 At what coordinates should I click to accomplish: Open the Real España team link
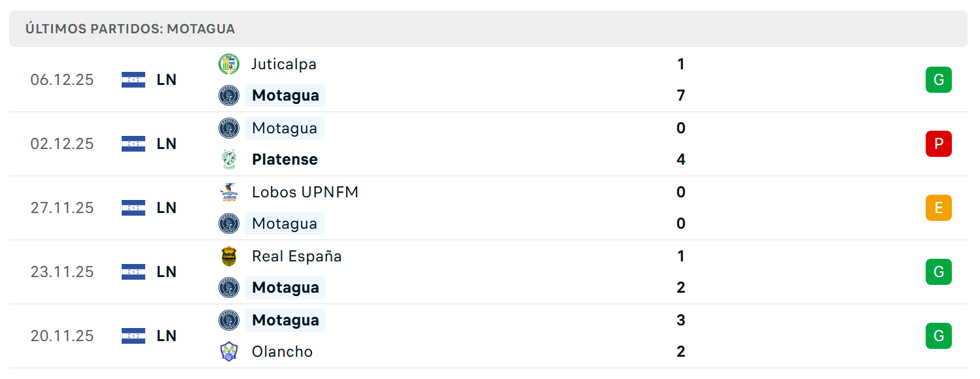296,256
